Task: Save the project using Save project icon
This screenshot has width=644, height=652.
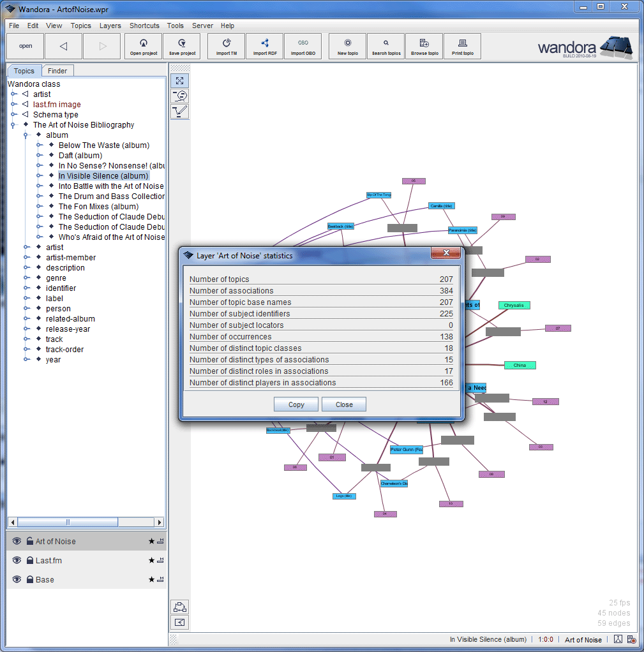Action: [x=181, y=46]
